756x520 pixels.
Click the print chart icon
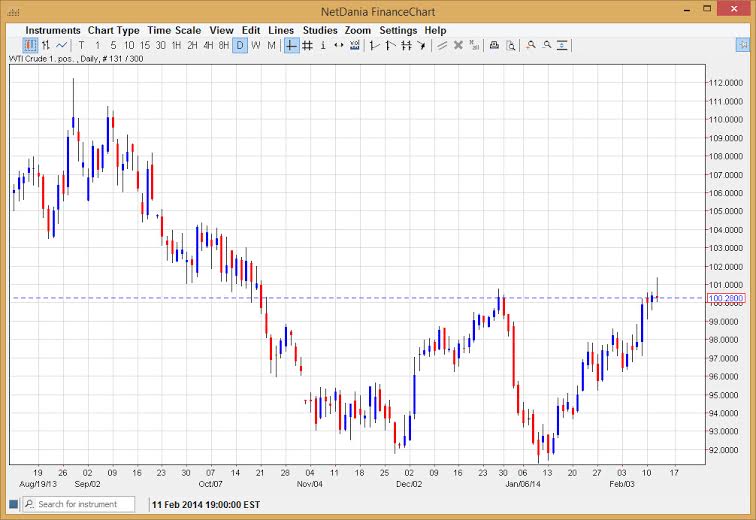[494, 45]
